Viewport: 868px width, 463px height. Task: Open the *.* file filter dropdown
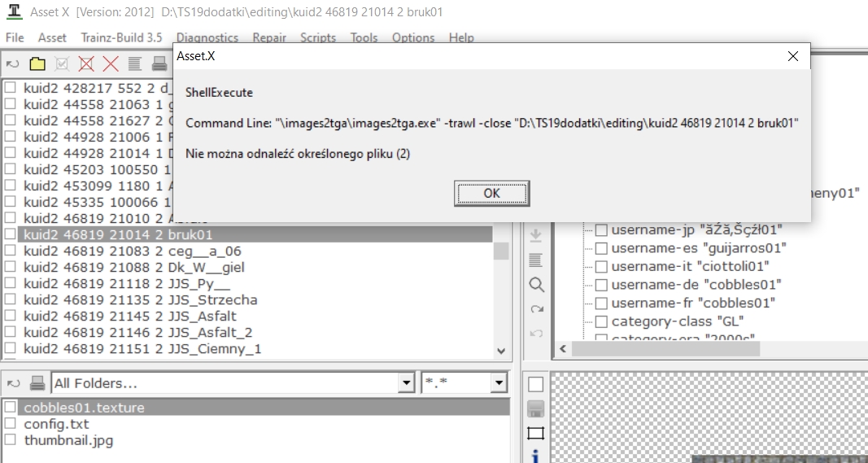[x=499, y=382]
